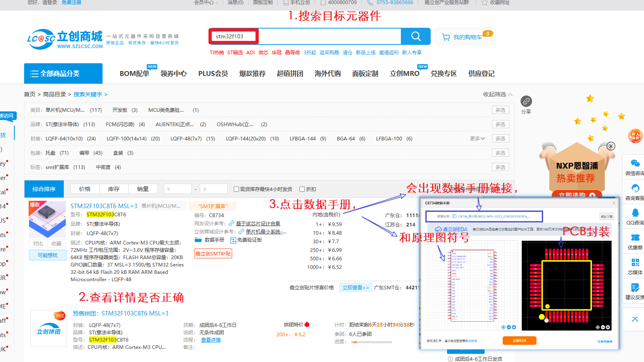Click 立即查看 price link
Screen dimensions: 644x362
(x=356, y=288)
